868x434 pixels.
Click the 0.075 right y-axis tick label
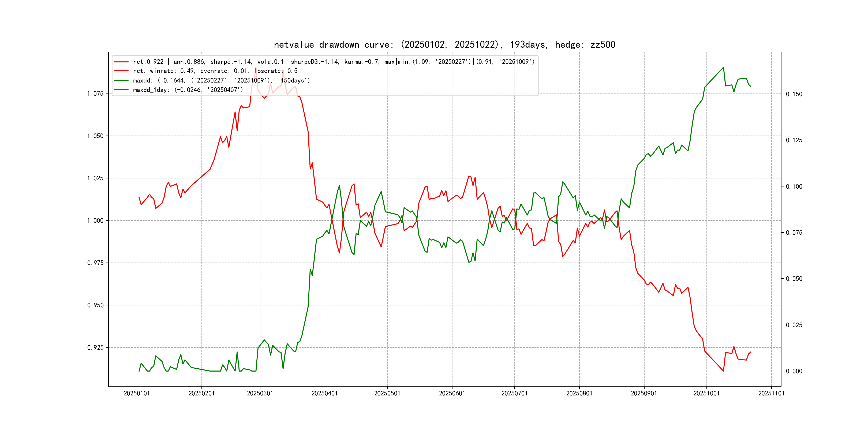pos(794,233)
